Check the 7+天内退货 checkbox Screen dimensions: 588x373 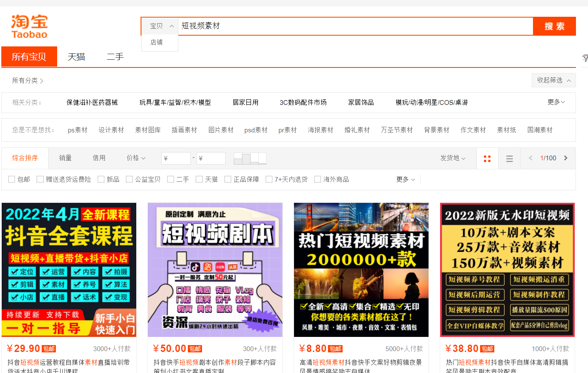(x=269, y=179)
